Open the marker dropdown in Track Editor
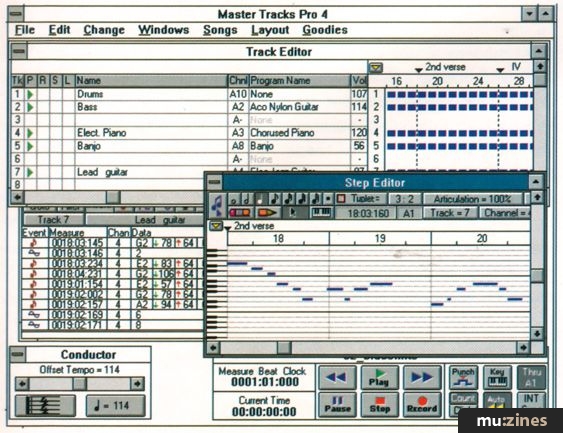 (376, 67)
